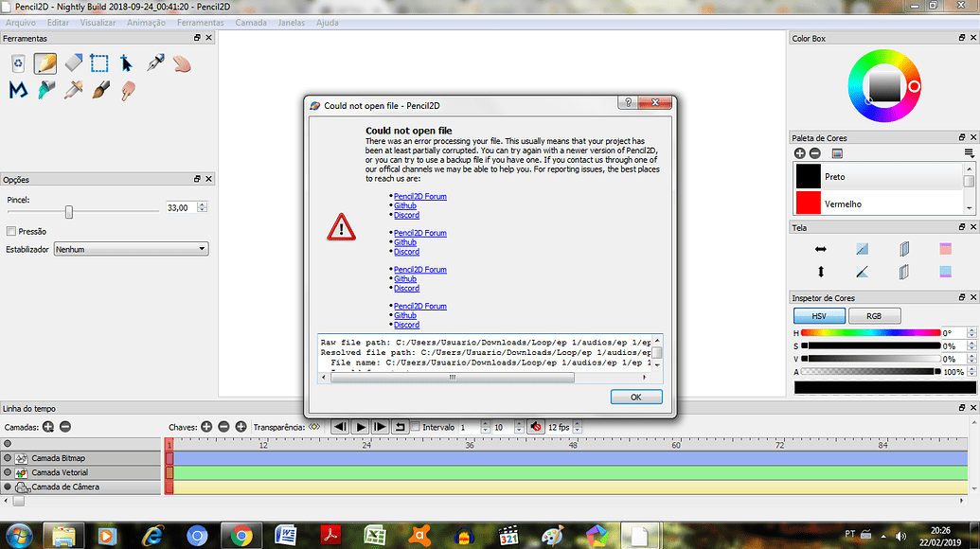Open the Visualizar menu

pyautogui.click(x=98, y=23)
